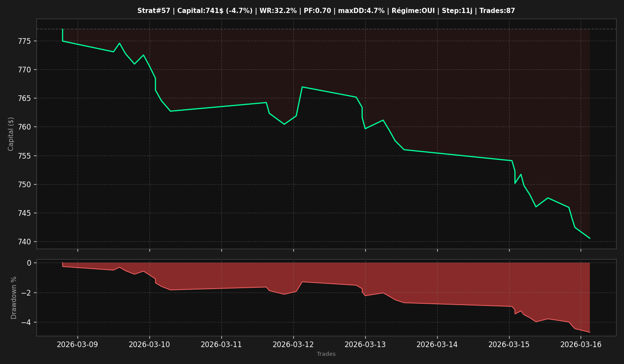Click the 760 capital axis tick
Screen dimensions: 624x364
(25, 127)
